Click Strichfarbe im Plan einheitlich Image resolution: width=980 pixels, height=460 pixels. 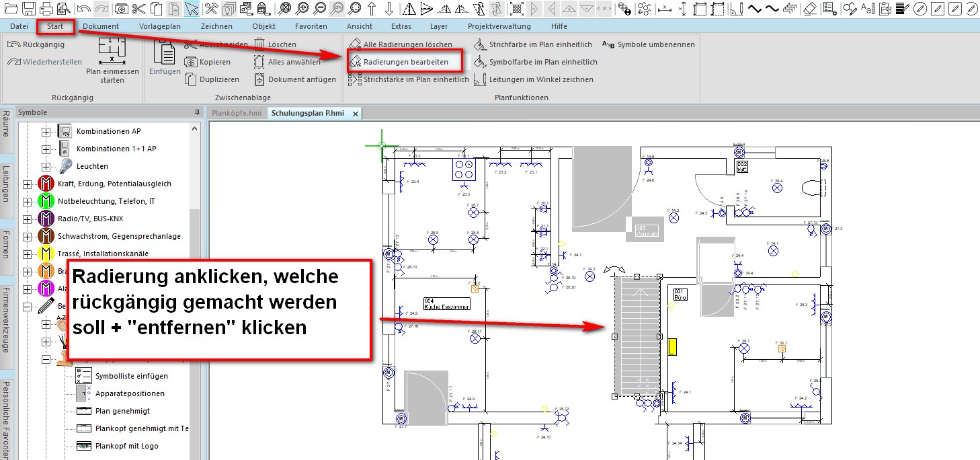pos(533,44)
